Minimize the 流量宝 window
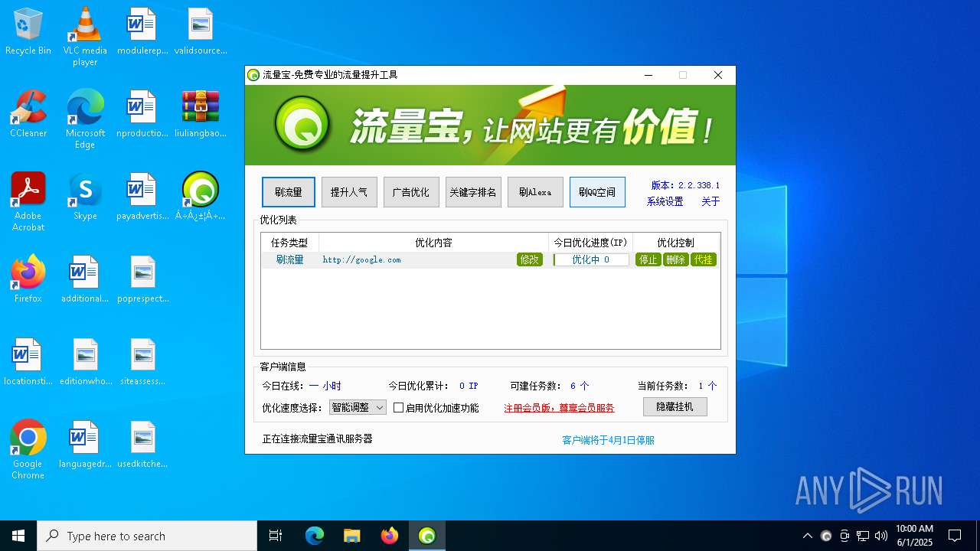 [648, 75]
